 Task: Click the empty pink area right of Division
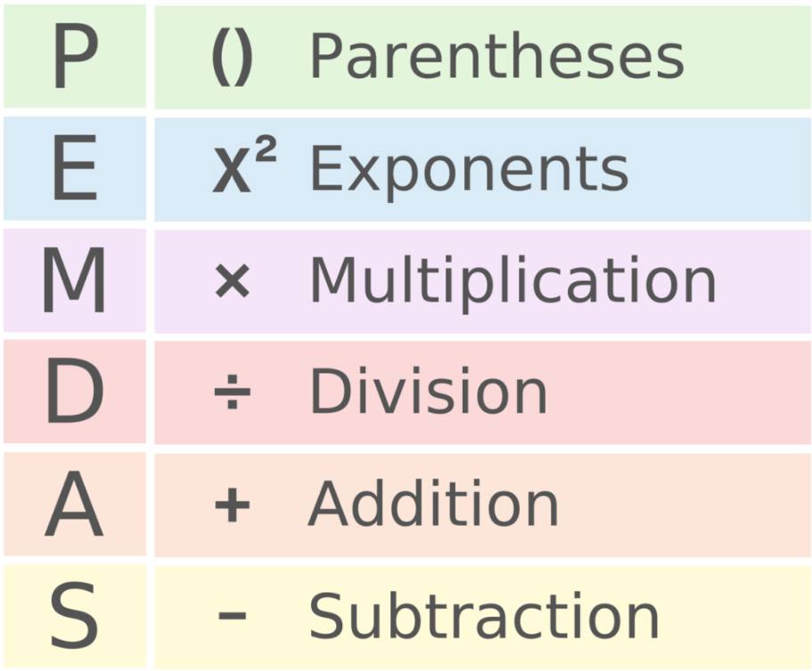pos(678,392)
